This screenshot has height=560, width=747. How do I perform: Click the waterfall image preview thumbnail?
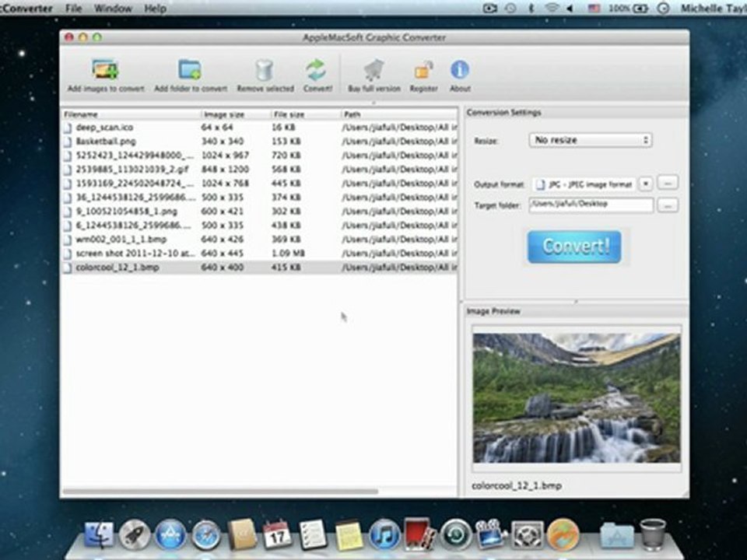pos(577,398)
